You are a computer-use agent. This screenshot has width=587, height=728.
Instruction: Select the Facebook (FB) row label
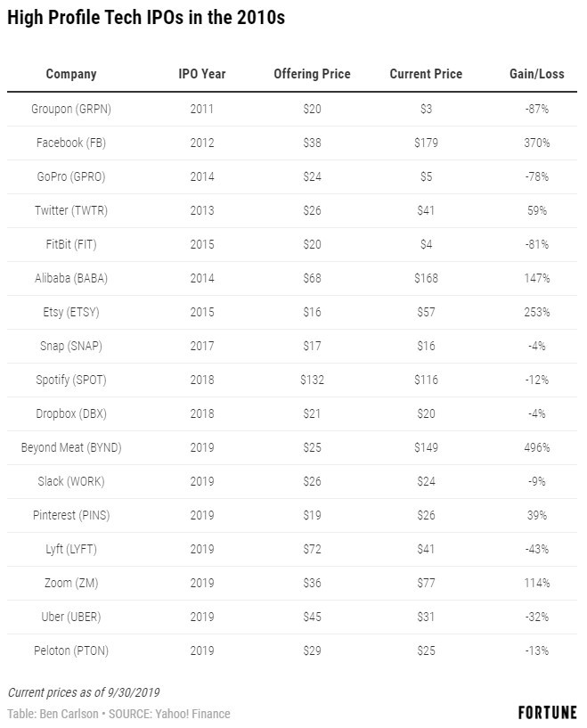[71, 143]
